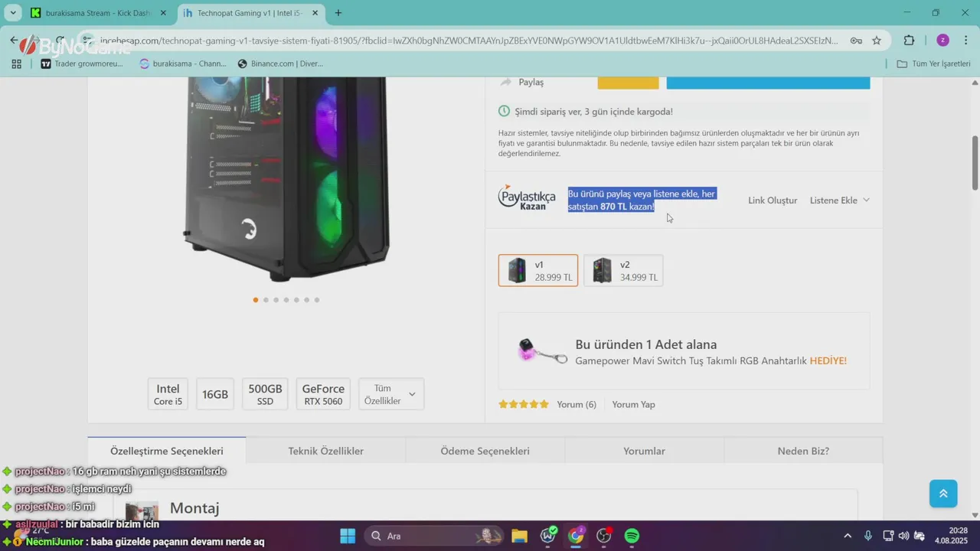Select the fourth image carousel dot
Image resolution: width=980 pixels, height=551 pixels.
point(286,300)
